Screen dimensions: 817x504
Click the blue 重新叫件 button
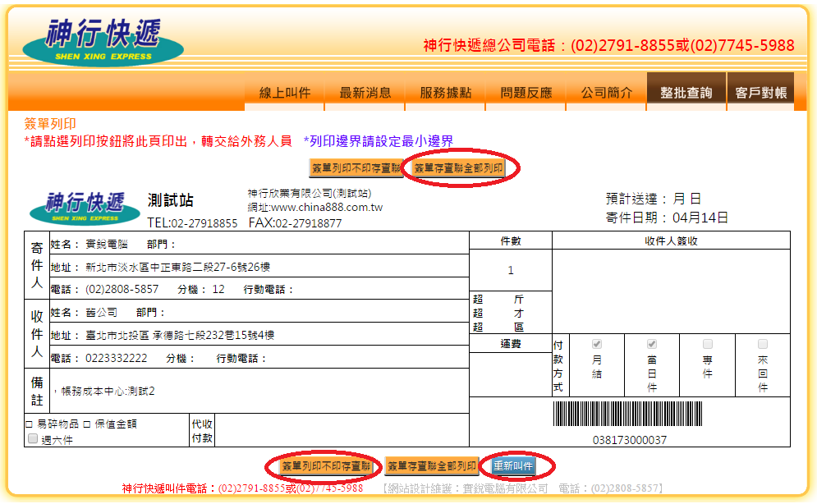click(513, 466)
